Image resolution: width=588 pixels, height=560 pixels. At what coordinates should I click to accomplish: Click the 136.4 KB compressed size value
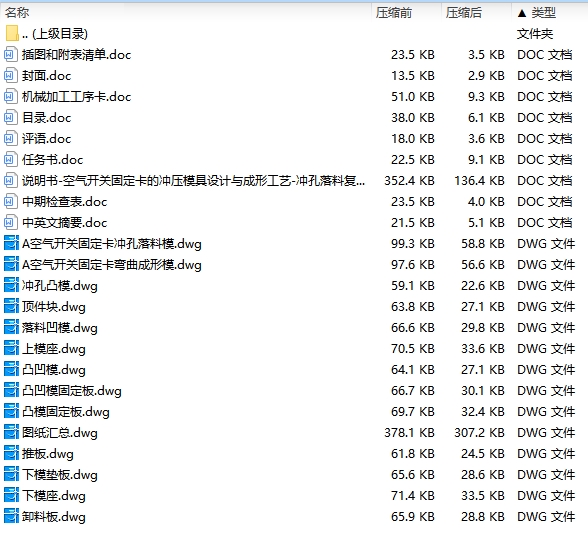click(480, 181)
